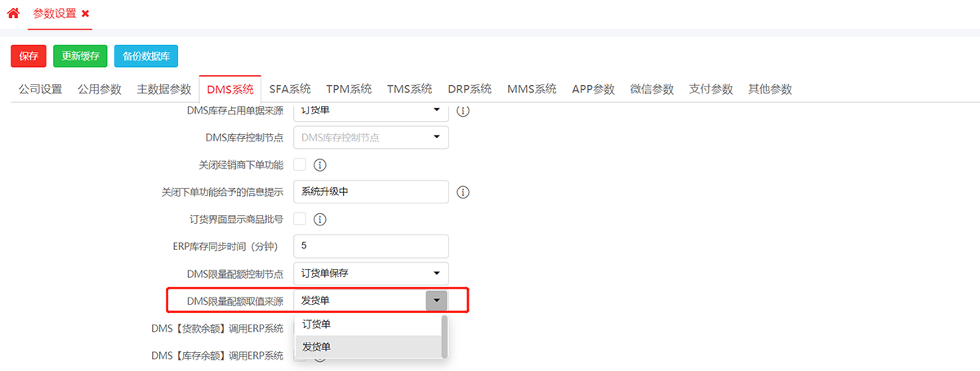Click info icon next to 关闭经销商下单功能 checkbox
Screen dimensions: 980x371
(320, 165)
